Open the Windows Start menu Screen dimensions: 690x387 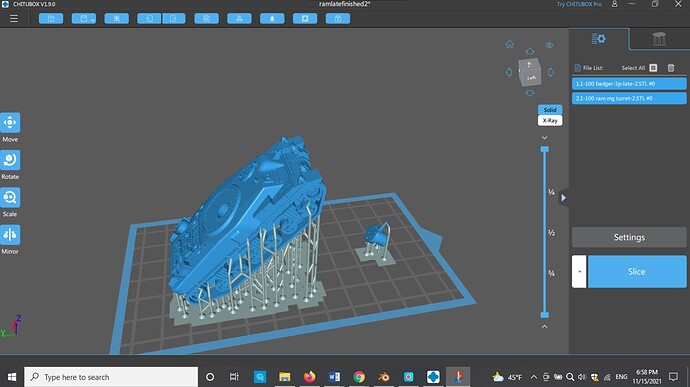pos(12,377)
